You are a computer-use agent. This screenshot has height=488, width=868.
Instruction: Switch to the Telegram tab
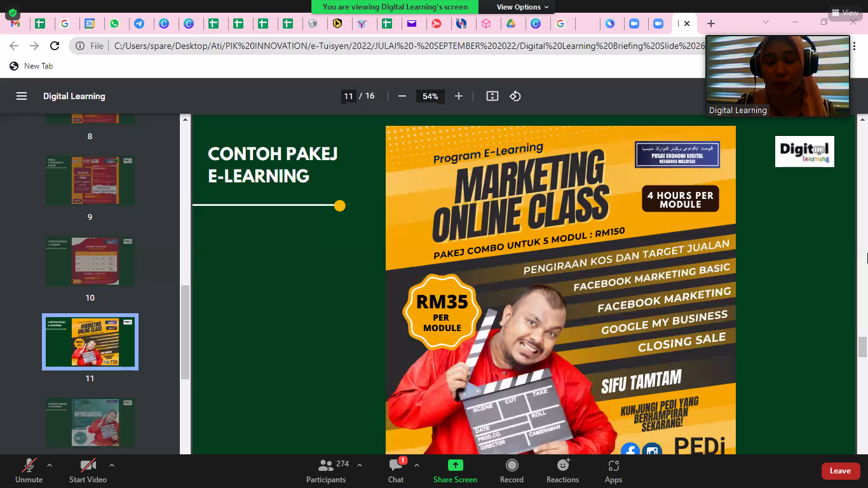point(139,24)
